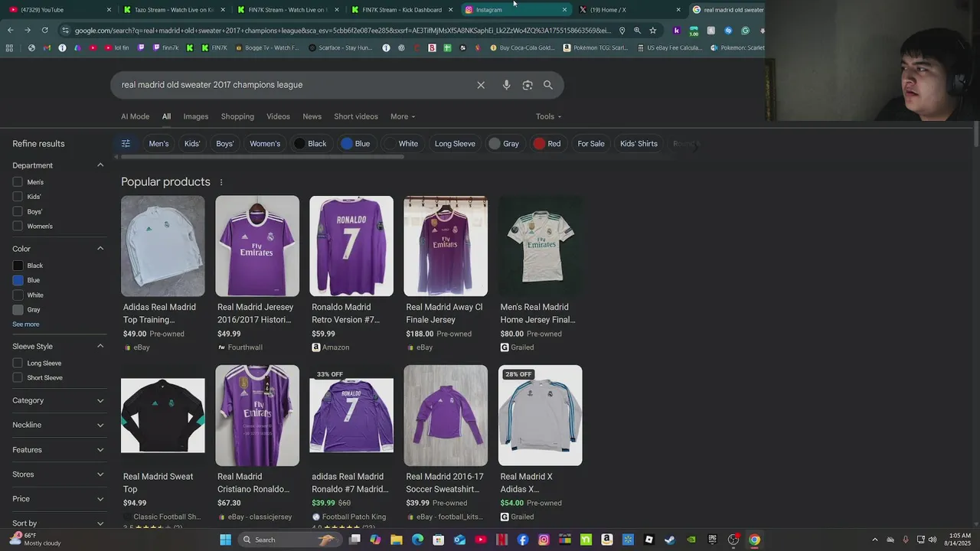
Task: Open the Netflix app on the taskbar
Action: (x=501, y=540)
